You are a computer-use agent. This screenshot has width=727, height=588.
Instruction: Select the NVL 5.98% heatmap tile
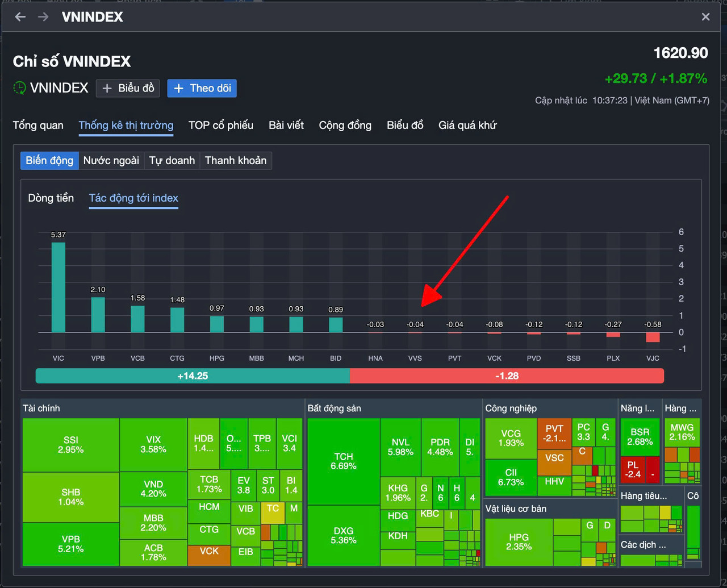(x=400, y=447)
